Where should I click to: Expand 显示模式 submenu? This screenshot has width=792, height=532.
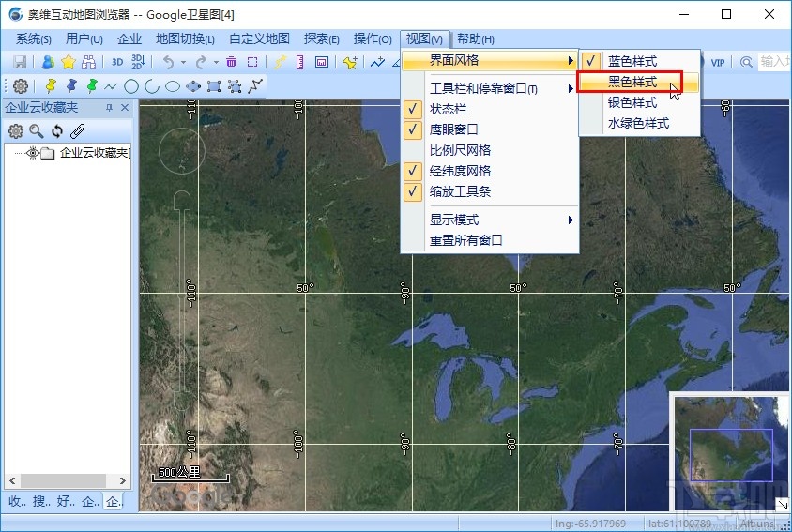[490, 220]
